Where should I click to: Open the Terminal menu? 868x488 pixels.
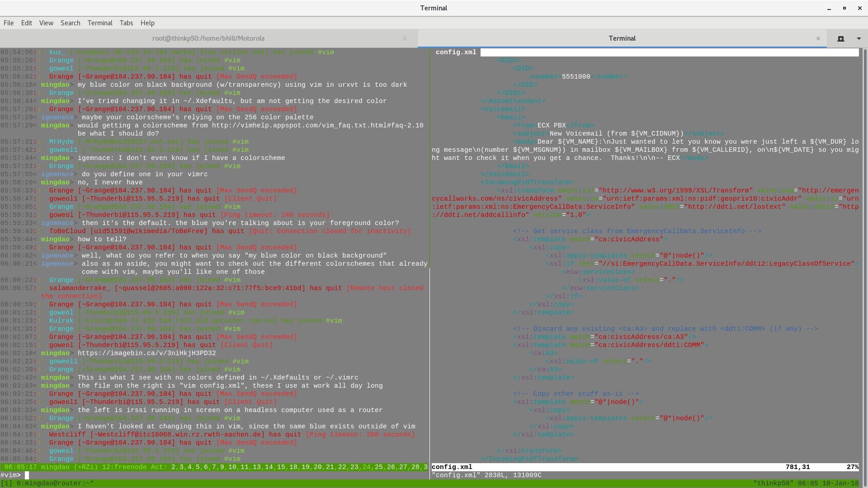pos(100,23)
